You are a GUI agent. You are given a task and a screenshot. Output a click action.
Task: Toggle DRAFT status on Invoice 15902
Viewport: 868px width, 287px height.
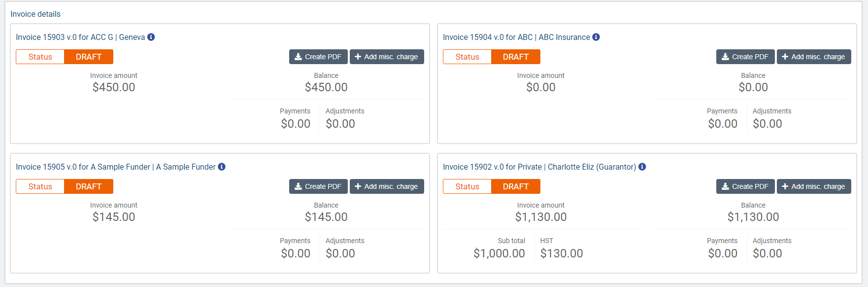click(x=516, y=186)
